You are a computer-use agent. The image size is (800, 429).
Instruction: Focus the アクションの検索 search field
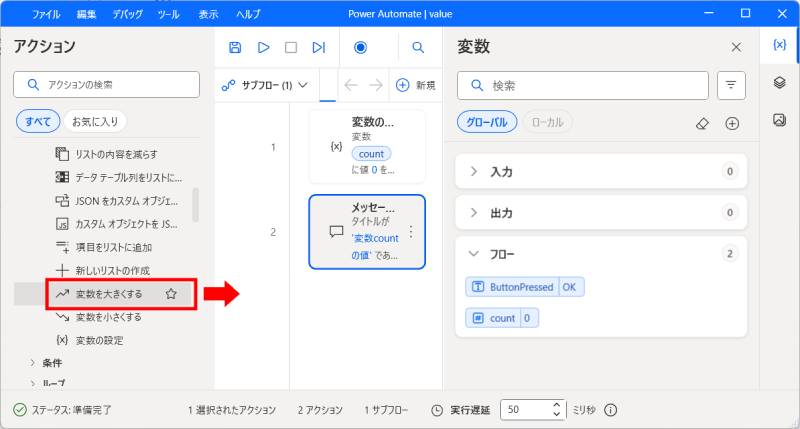106,85
